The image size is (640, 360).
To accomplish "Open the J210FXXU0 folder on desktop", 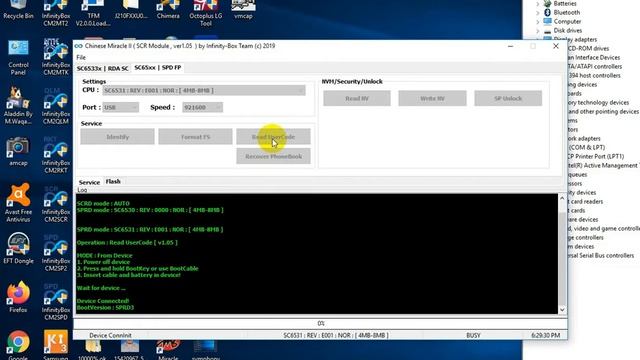I will [x=131, y=10].
